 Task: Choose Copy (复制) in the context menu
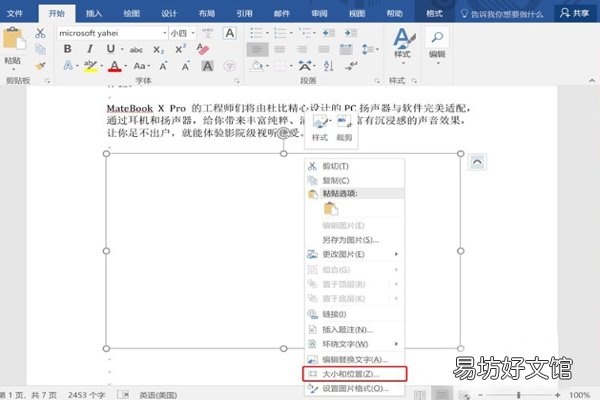coord(354,180)
